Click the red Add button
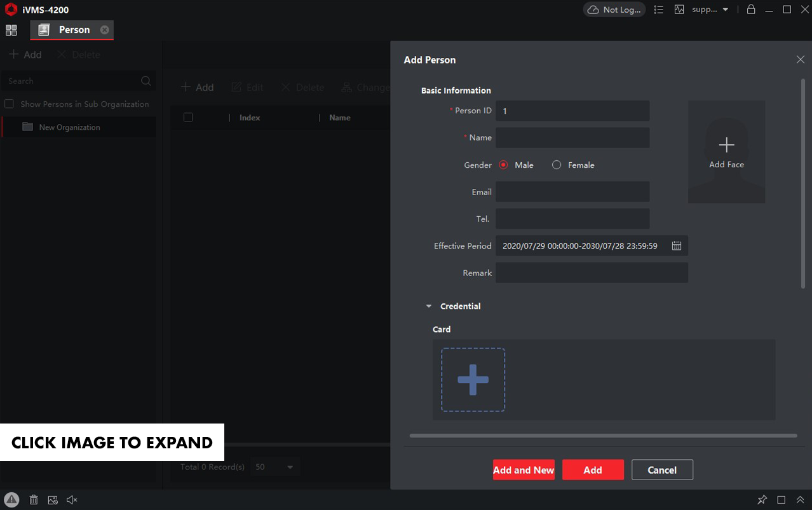Screen dimensions: 812x510 click(x=593, y=470)
